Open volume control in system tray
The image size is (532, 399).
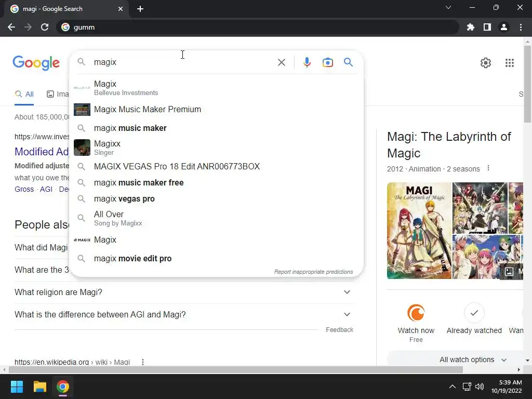[479, 387]
